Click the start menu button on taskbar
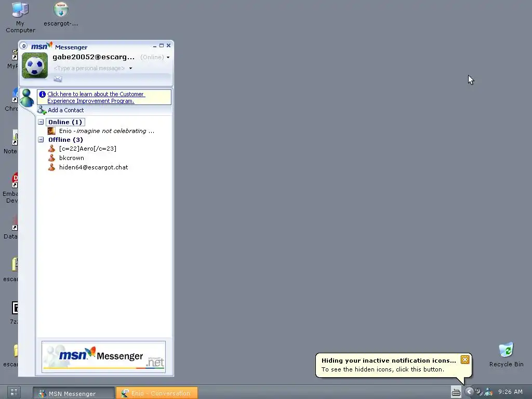Viewport: 532px width, 399px height. (x=14, y=393)
